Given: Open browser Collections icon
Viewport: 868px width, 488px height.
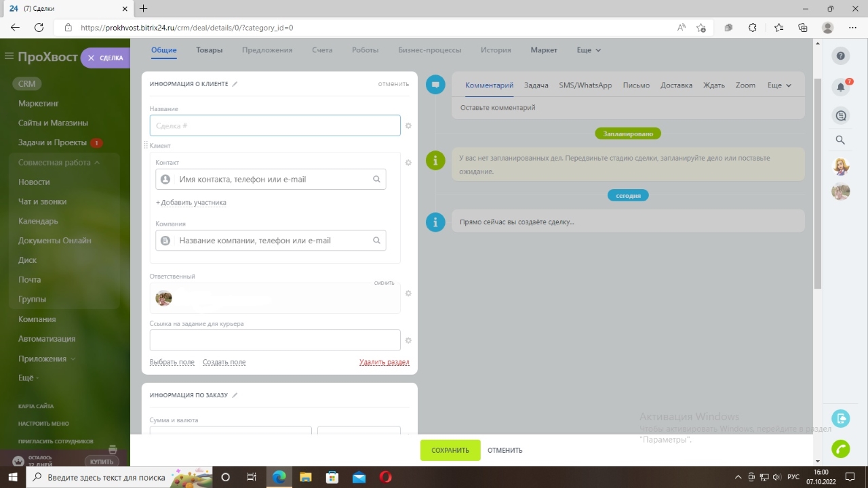Looking at the screenshot, I should [x=803, y=28].
